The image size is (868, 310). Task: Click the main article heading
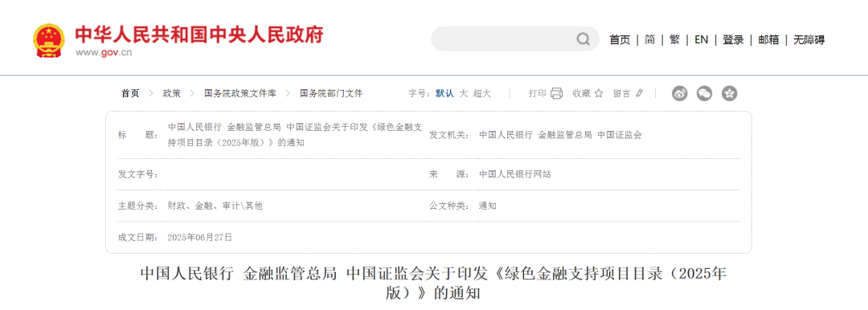pos(433,283)
